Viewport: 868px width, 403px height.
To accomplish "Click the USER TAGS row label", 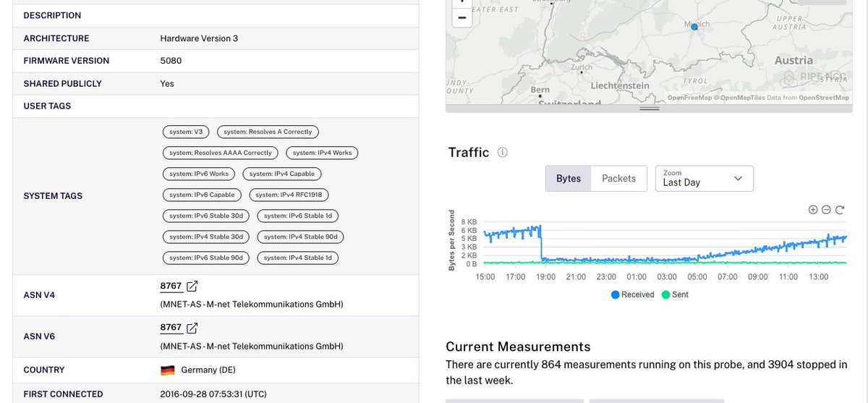I will pos(47,106).
